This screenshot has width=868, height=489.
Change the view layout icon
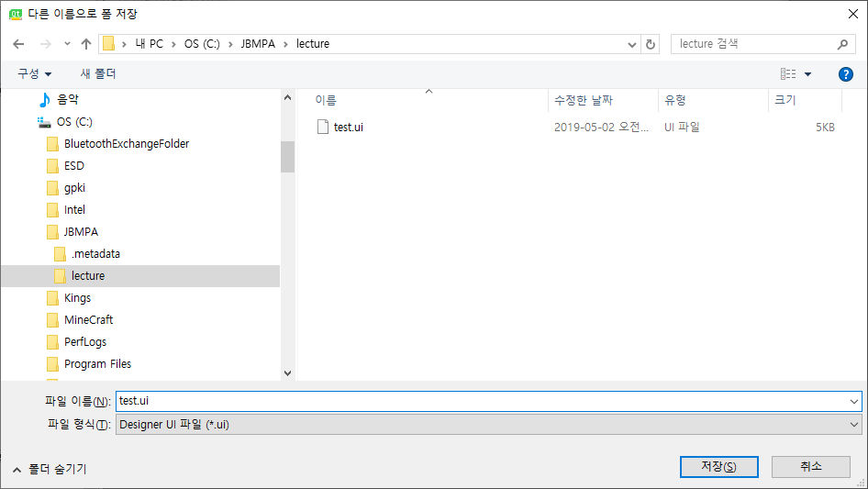[x=788, y=73]
